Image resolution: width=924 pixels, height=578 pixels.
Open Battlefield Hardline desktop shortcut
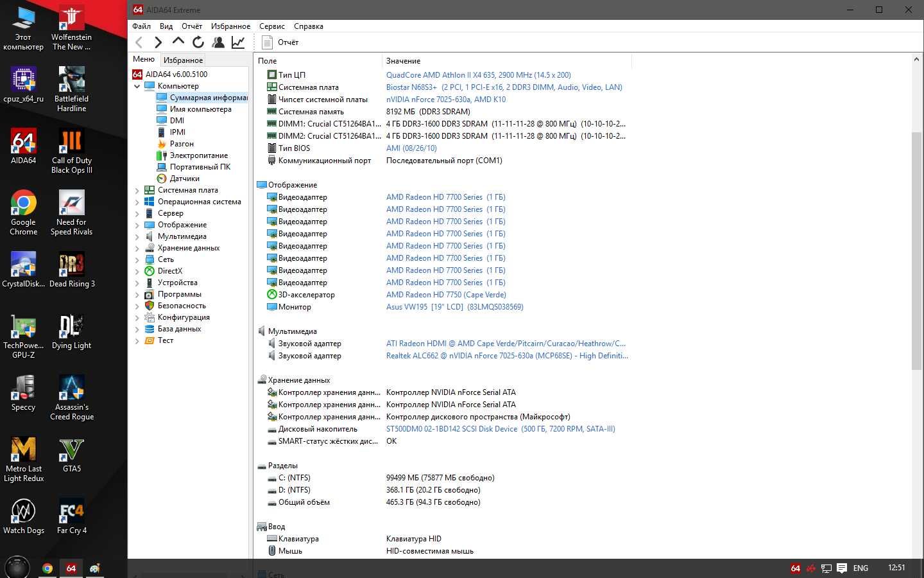point(71,89)
